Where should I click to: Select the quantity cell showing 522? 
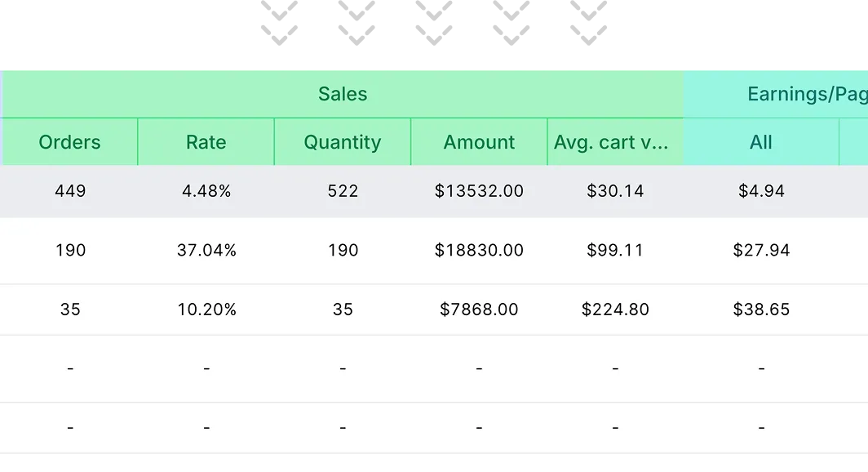(x=343, y=191)
